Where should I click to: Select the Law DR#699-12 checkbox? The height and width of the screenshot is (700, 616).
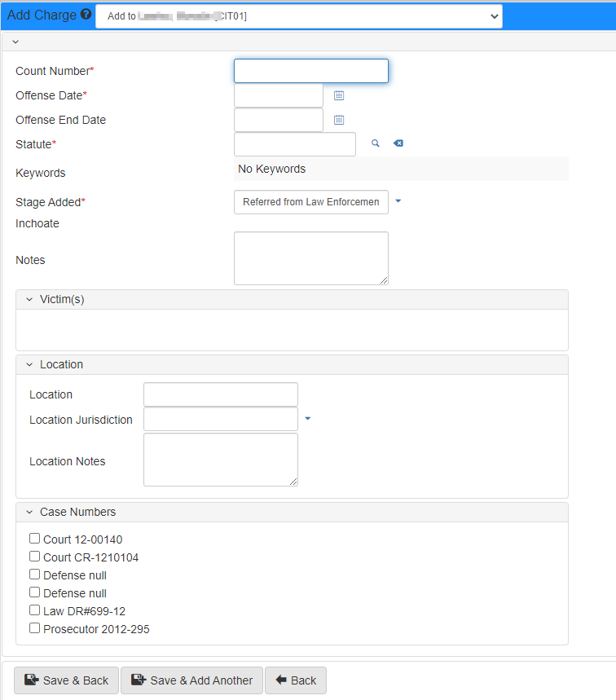click(x=34, y=610)
